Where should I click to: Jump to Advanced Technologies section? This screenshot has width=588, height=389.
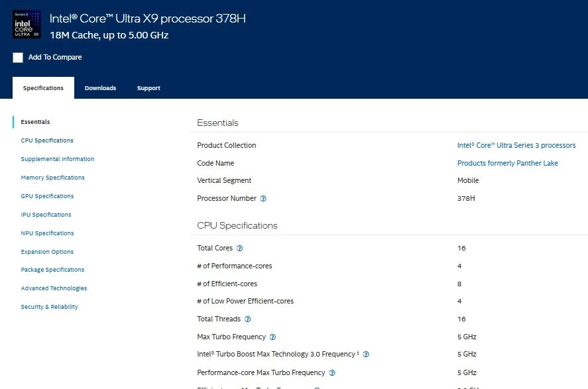click(54, 288)
